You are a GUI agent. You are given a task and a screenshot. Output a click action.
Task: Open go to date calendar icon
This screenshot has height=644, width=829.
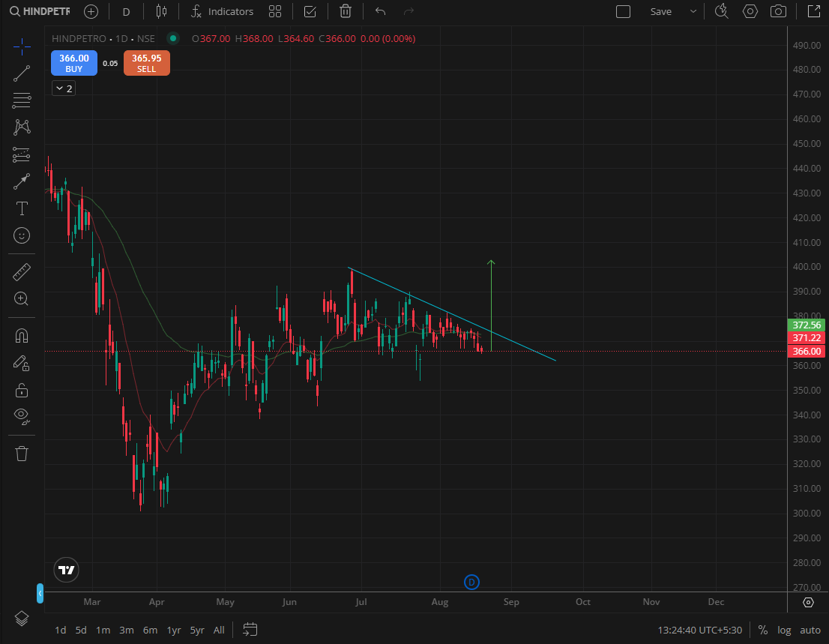[250, 630]
